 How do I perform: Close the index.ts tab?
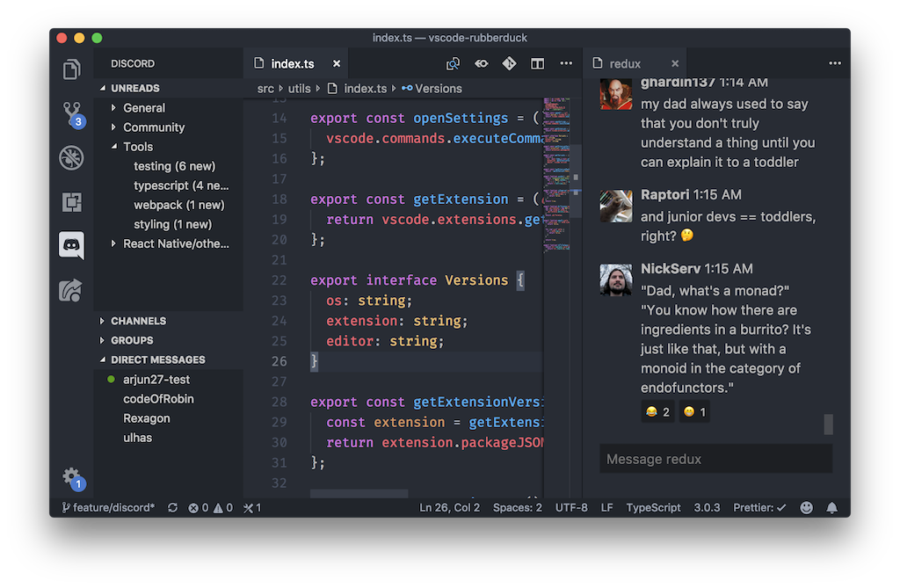[337, 64]
